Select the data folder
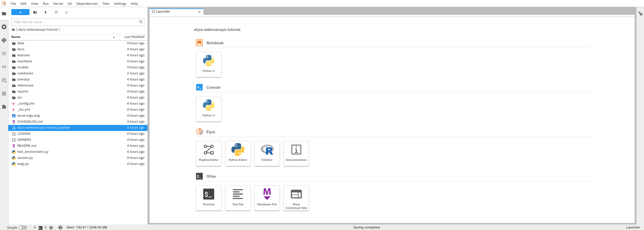644x230 pixels. 78,43
